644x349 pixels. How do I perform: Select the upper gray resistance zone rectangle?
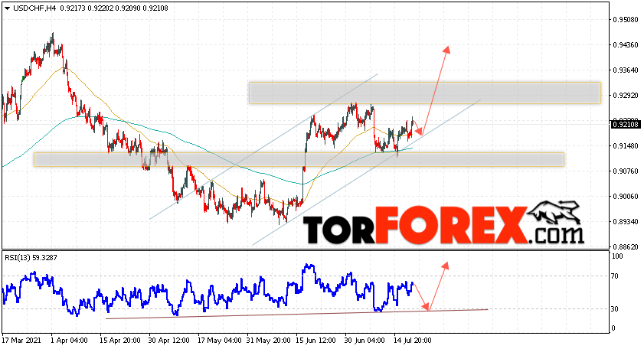point(425,93)
